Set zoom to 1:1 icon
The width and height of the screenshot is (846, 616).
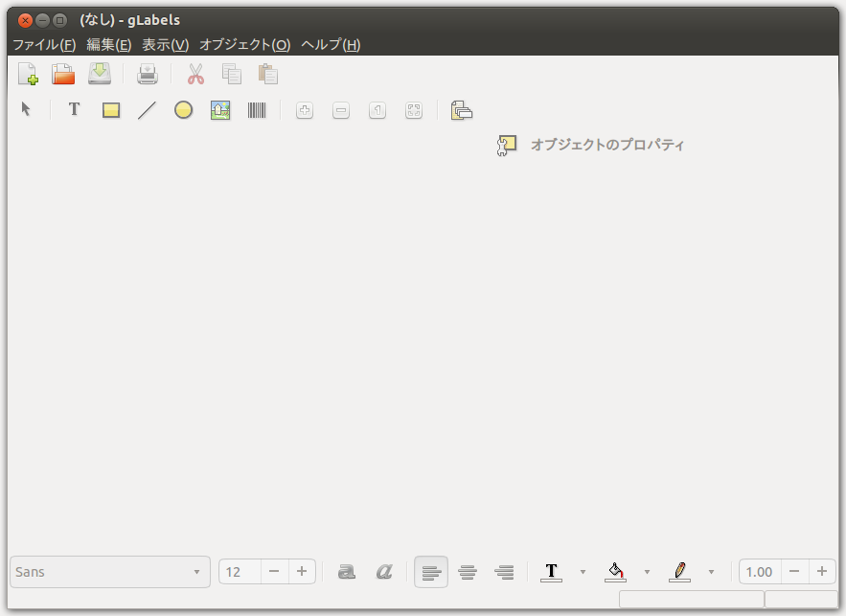coord(377,110)
